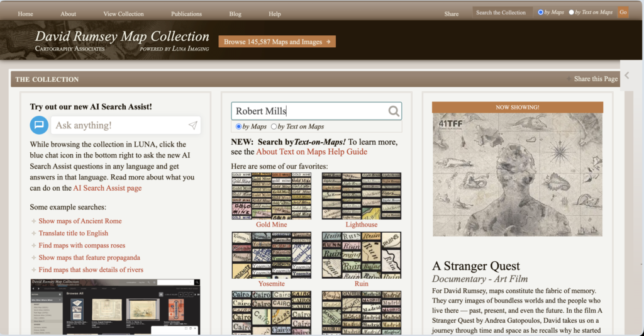The height and width of the screenshot is (336, 644).
Task: Select the header 'by Text on Maps' radio
Action: pyautogui.click(x=572, y=12)
